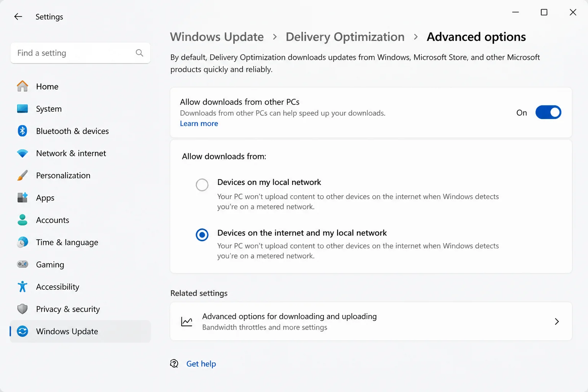This screenshot has width=588, height=392.
Task: Click the Get help question icon
Action: pos(174,364)
